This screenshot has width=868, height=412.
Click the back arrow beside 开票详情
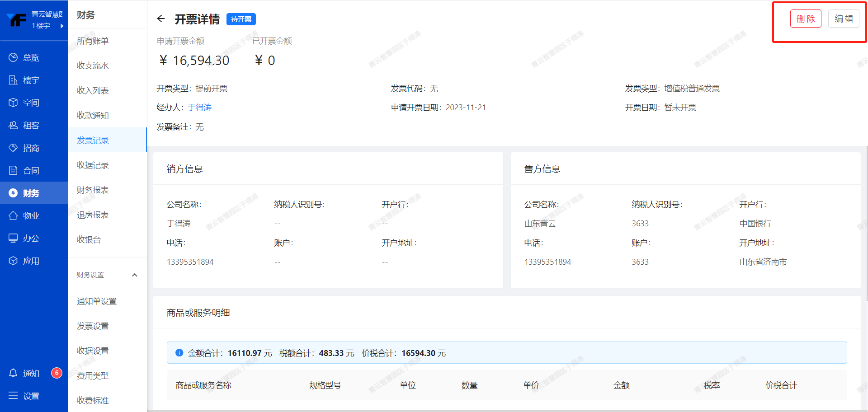tap(161, 19)
